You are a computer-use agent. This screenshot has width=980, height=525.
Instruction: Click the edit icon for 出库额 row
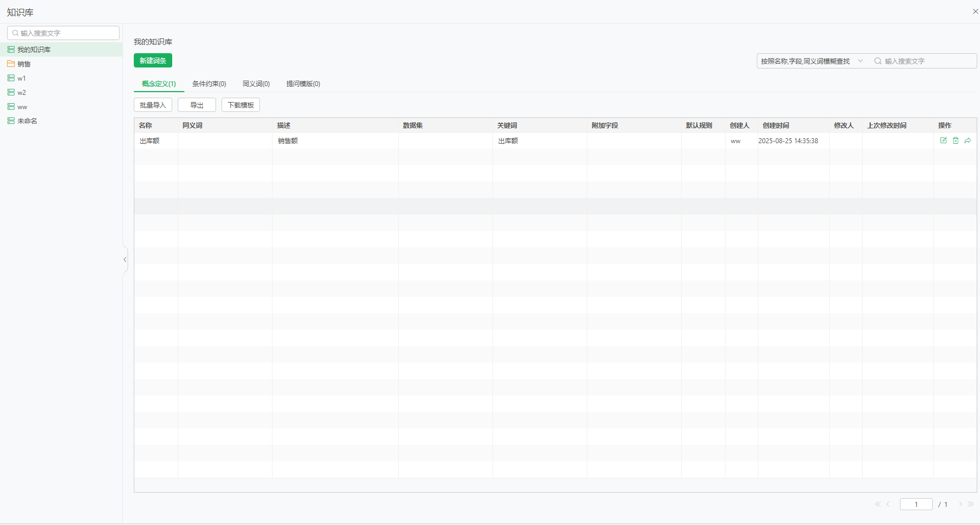943,140
